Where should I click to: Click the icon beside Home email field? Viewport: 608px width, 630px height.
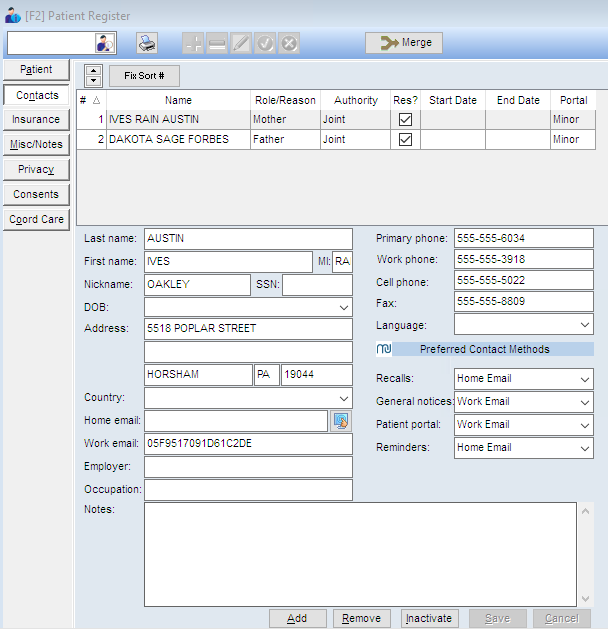coord(341,421)
